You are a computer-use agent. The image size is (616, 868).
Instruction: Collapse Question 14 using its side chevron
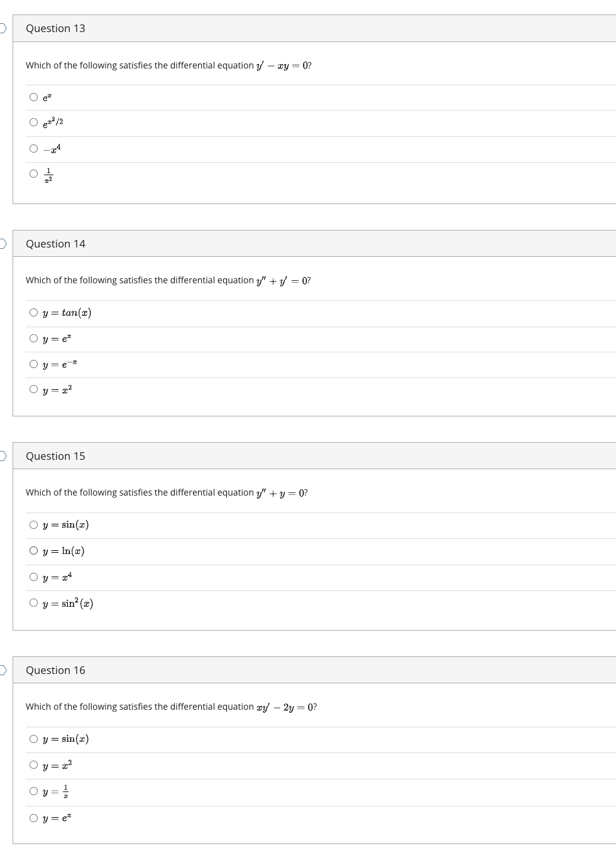click(3, 243)
